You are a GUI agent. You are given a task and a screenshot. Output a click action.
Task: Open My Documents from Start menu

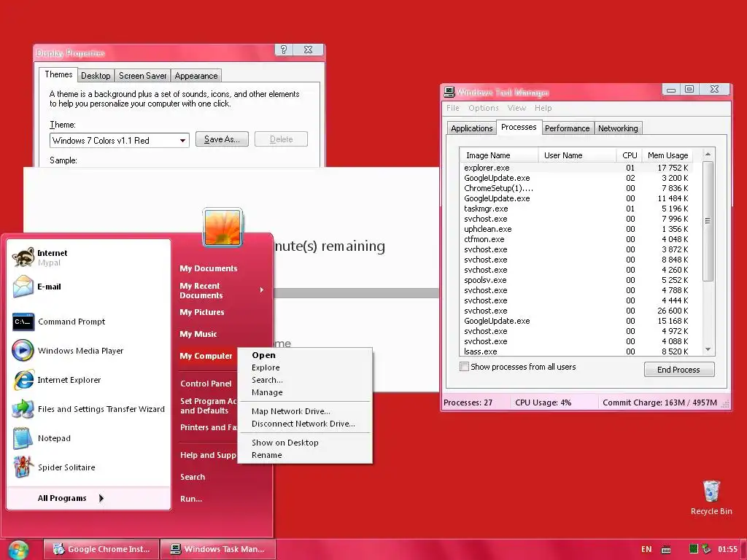(x=209, y=268)
